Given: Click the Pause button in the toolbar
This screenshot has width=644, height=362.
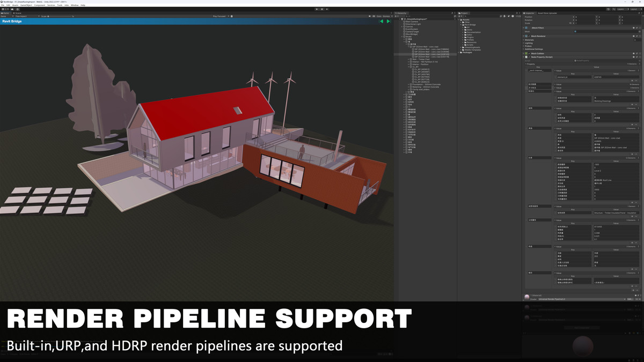Looking at the screenshot, I should [322, 9].
